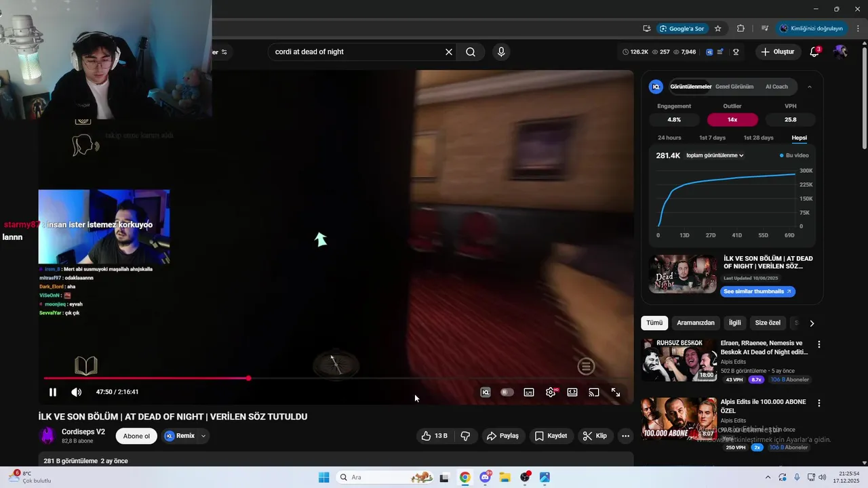
Task: Click Abone ol subscribe button
Action: tap(136, 436)
